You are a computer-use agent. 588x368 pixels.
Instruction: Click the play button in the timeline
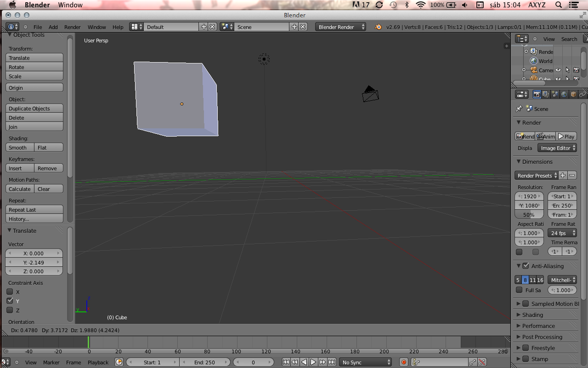pos(313,362)
